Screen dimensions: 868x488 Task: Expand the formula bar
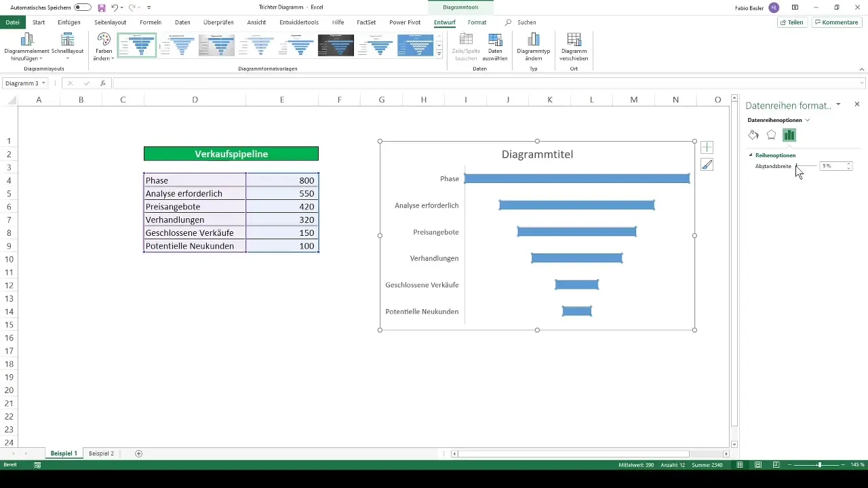coord(863,83)
